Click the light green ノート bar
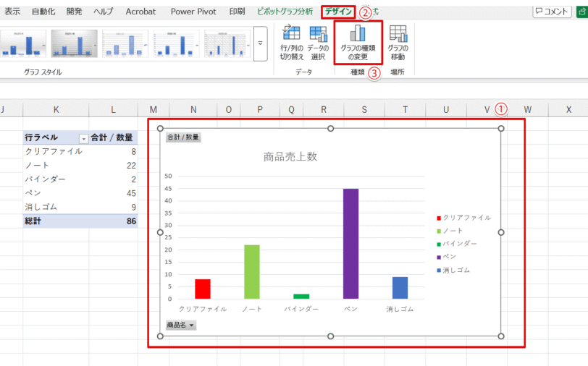The width and height of the screenshot is (588, 366). (251, 272)
